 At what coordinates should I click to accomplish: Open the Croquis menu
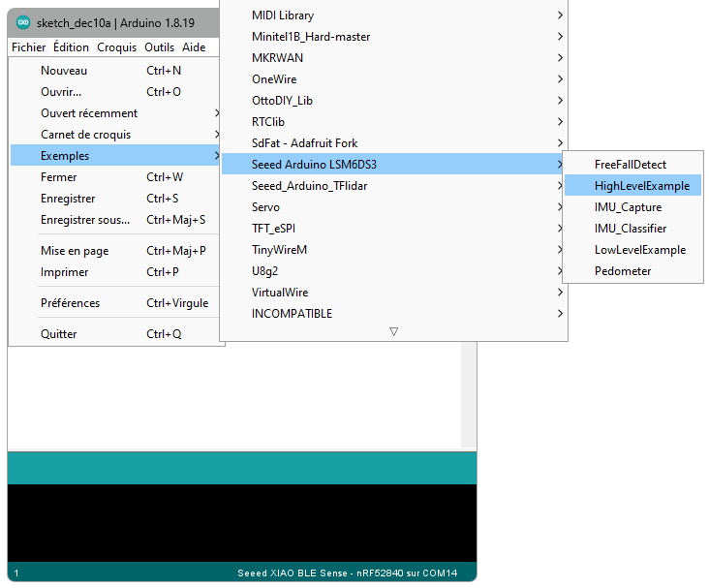[116, 47]
